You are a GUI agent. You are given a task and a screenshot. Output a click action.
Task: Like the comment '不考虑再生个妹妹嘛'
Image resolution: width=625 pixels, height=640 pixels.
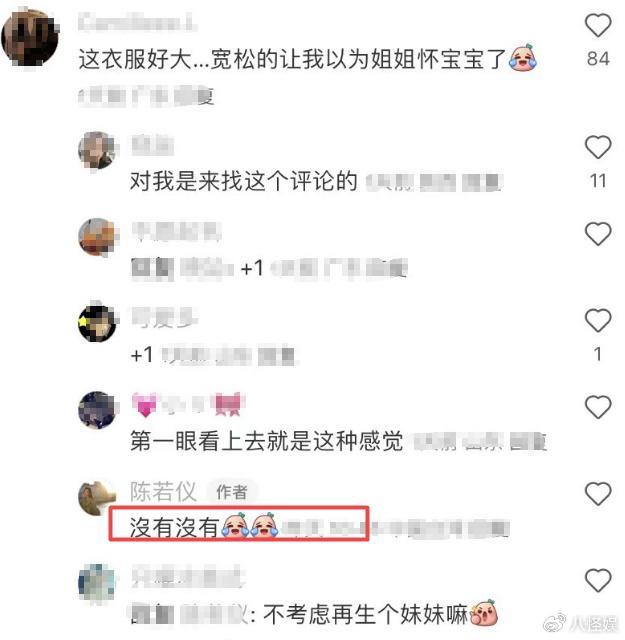pos(598,580)
